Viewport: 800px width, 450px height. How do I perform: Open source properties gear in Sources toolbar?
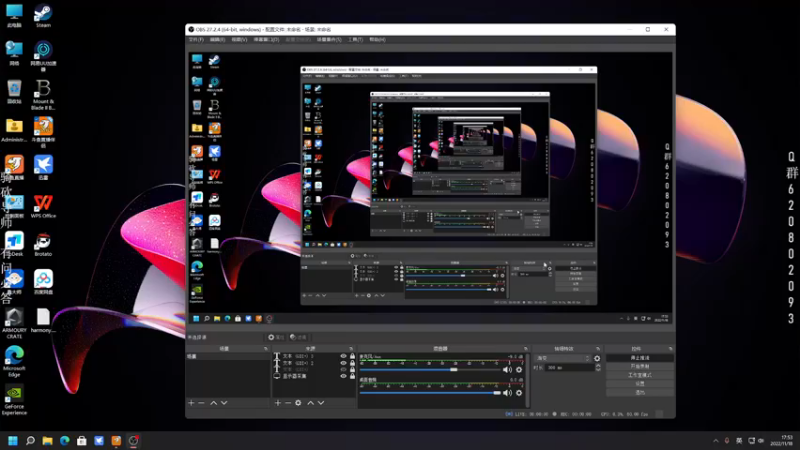pyautogui.click(x=298, y=403)
